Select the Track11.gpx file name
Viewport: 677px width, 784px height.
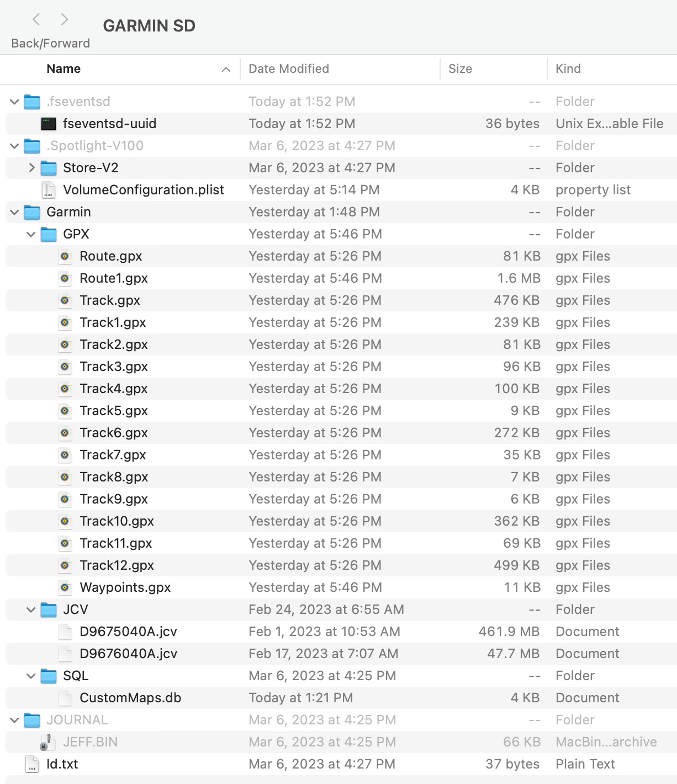tap(116, 543)
